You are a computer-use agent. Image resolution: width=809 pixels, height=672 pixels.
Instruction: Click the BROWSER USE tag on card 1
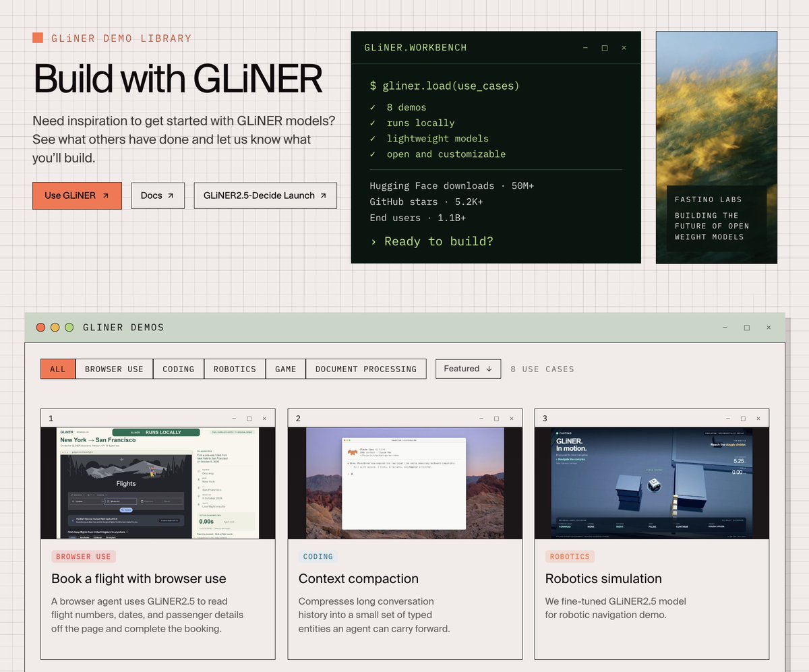coord(84,557)
